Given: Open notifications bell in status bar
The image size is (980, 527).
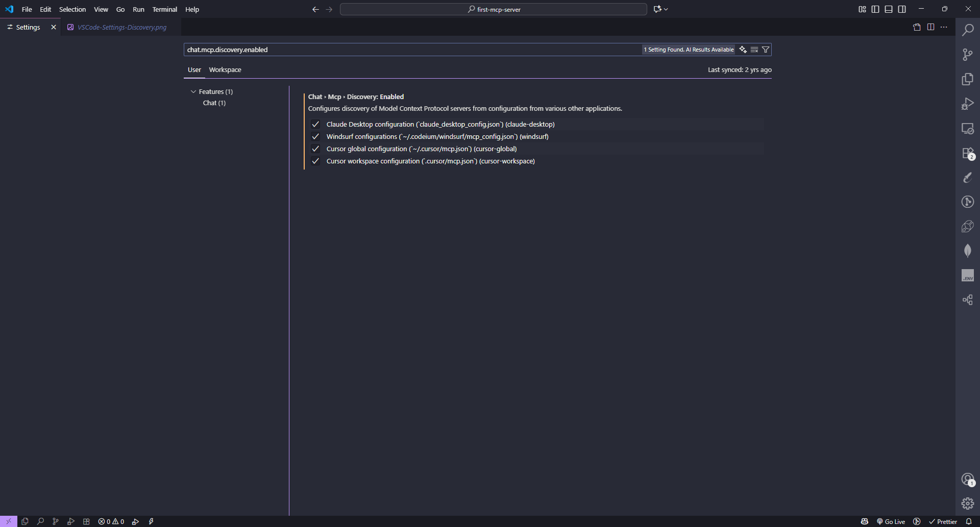Looking at the screenshot, I should pos(968,521).
